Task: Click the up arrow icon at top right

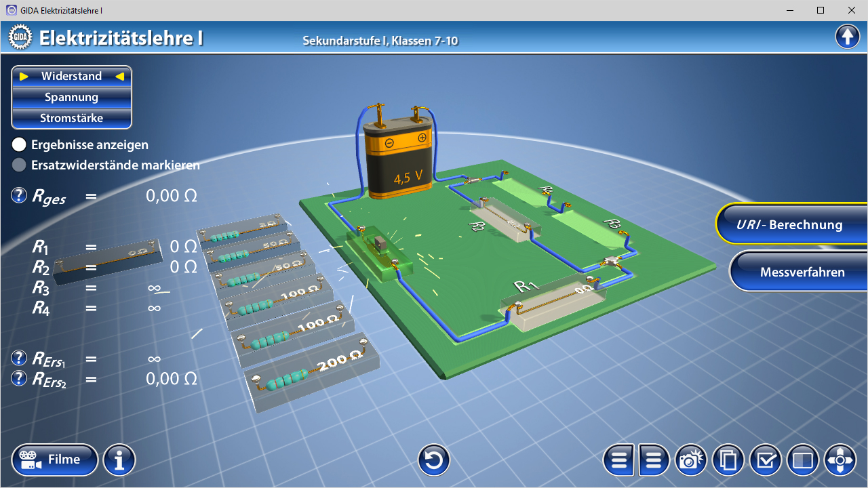Action: pyautogui.click(x=847, y=37)
